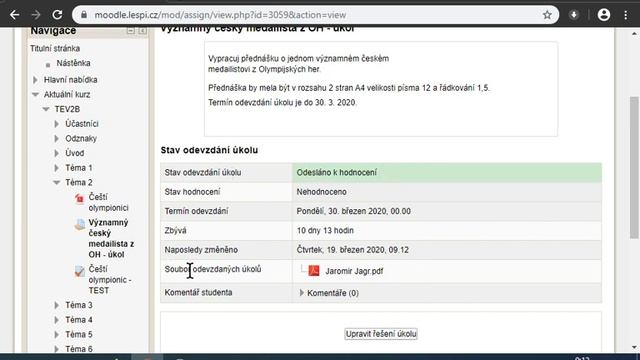The height and width of the screenshot is (360, 640).
Task: Click the 'Zbývá' row label
Action: (176, 231)
